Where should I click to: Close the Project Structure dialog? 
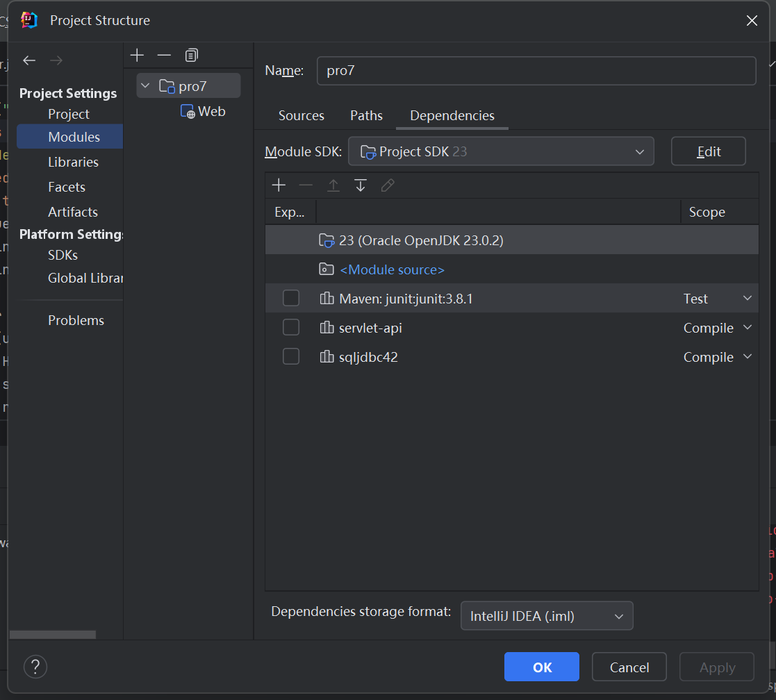click(752, 20)
